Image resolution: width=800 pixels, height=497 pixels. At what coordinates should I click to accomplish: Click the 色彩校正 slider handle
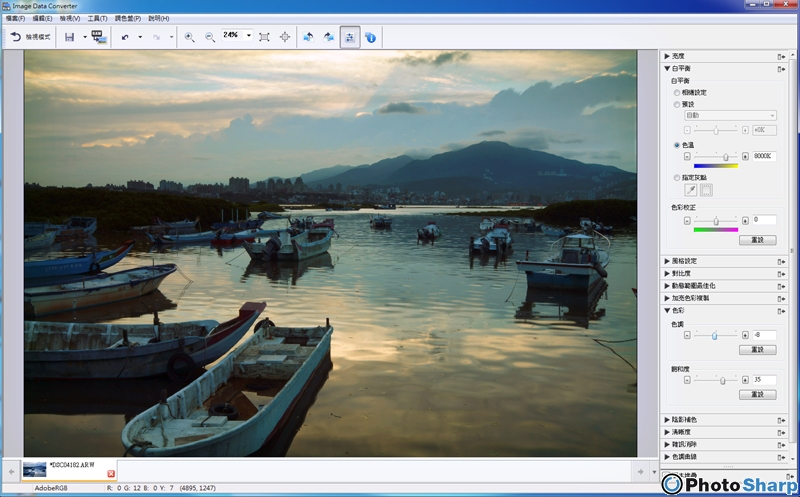(x=716, y=221)
